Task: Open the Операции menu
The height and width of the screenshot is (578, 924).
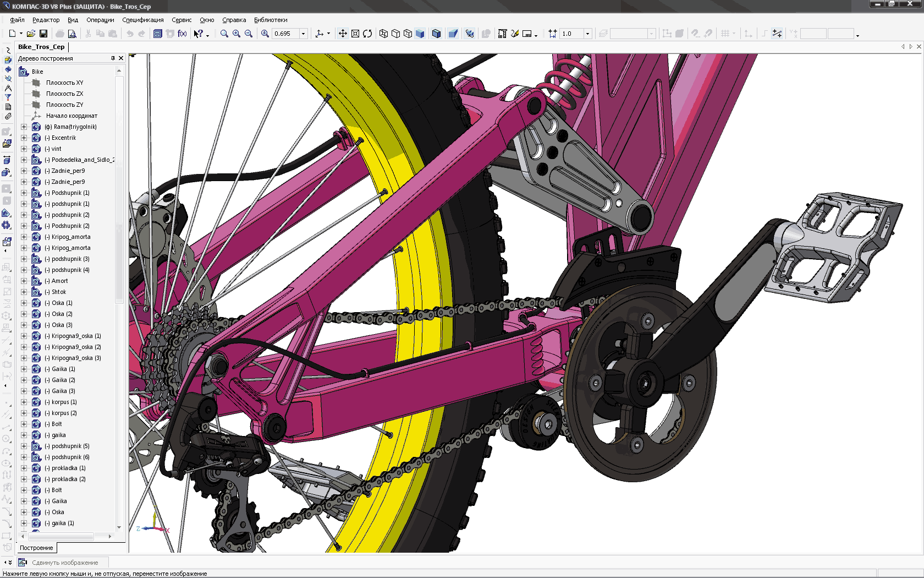Action: click(100, 20)
